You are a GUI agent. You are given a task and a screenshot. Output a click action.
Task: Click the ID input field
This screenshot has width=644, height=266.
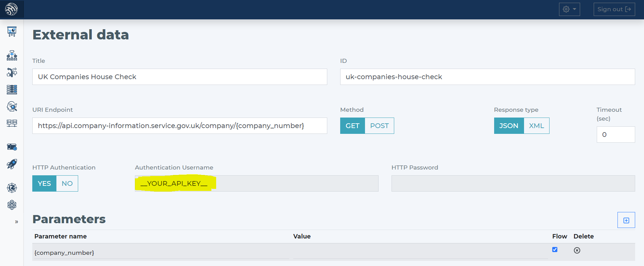(x=487, y=77)
